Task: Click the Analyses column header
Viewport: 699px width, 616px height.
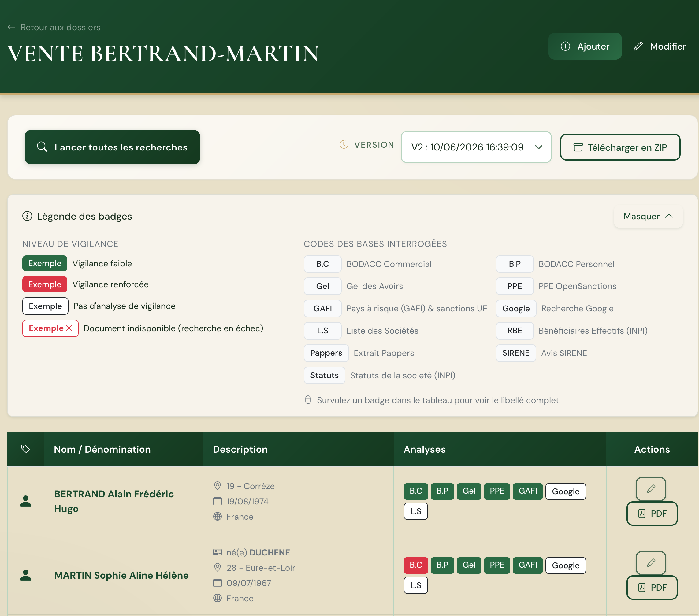Action: 424,449
